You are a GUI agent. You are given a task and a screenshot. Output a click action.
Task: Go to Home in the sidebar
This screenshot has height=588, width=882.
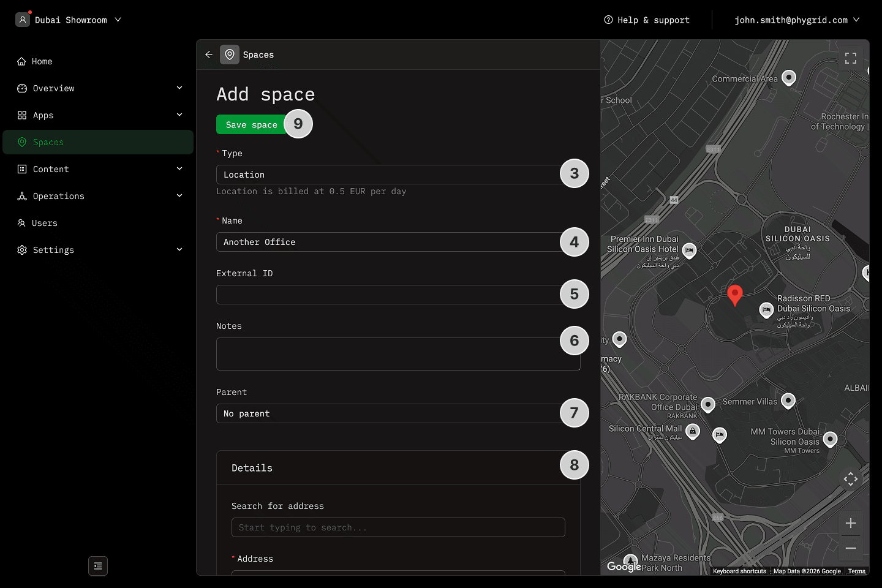[x=42, y=61]
